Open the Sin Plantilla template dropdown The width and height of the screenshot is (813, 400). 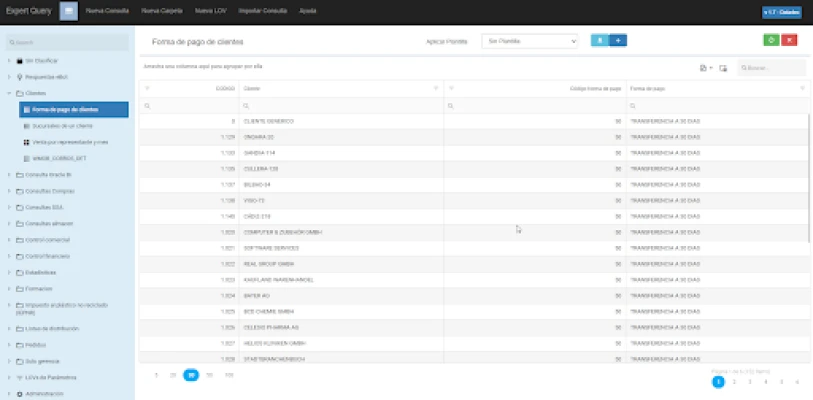(530, 41)
